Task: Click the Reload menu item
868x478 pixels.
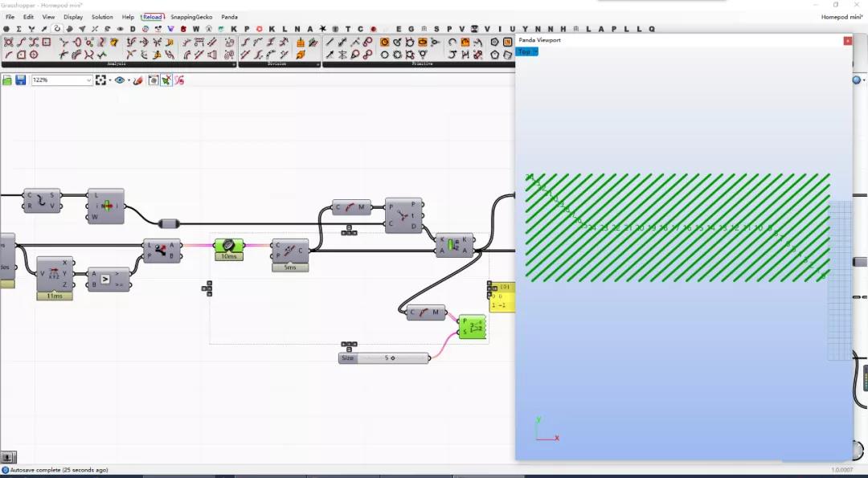Action: 152,17
